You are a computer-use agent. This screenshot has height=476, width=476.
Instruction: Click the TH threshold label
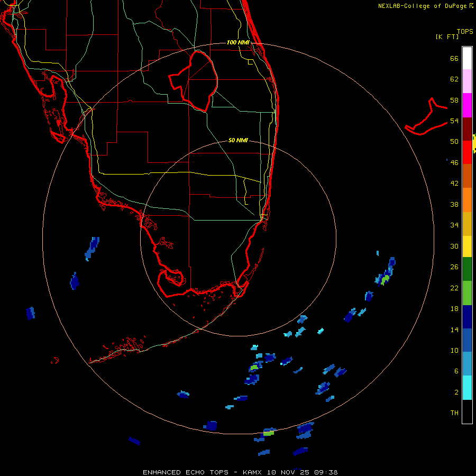(454, 413)
